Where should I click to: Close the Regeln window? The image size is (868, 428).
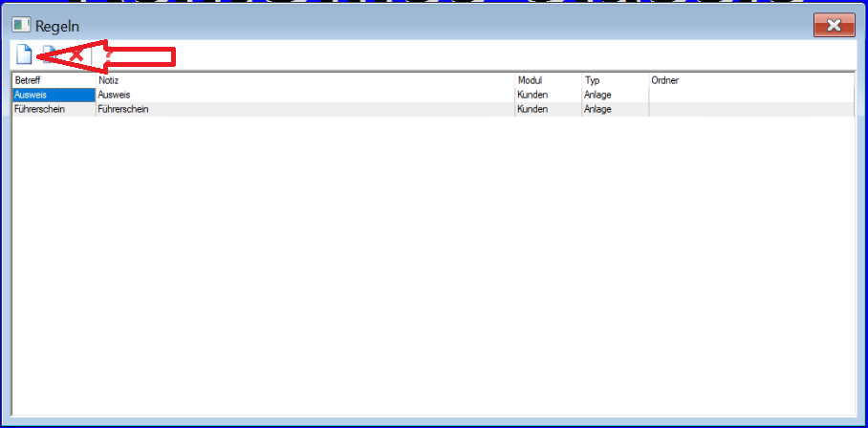point(835,26)
